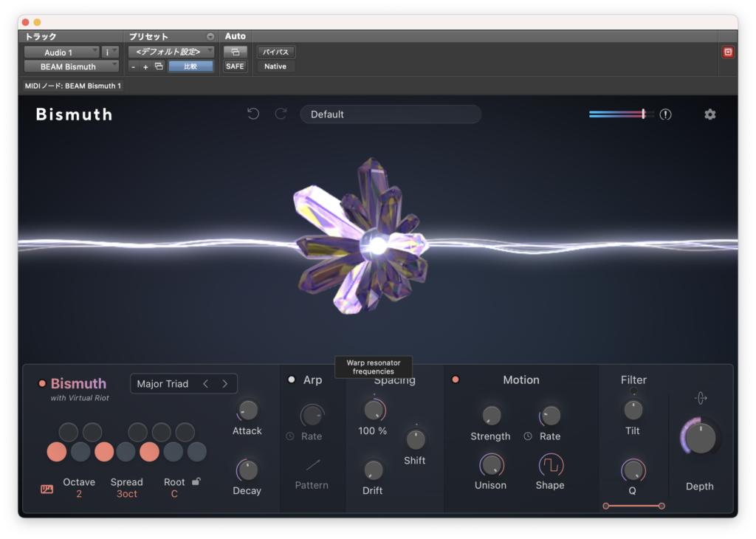The height and width of the screenshot is (539, 756).
Task: Click the plus next-preset button
Action: (x=145, y=66)
